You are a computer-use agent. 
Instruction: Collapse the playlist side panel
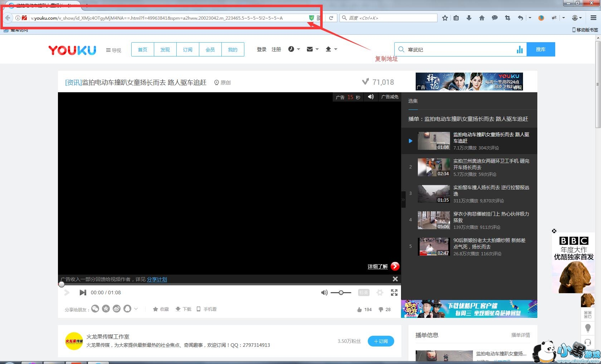coord(403,200)
